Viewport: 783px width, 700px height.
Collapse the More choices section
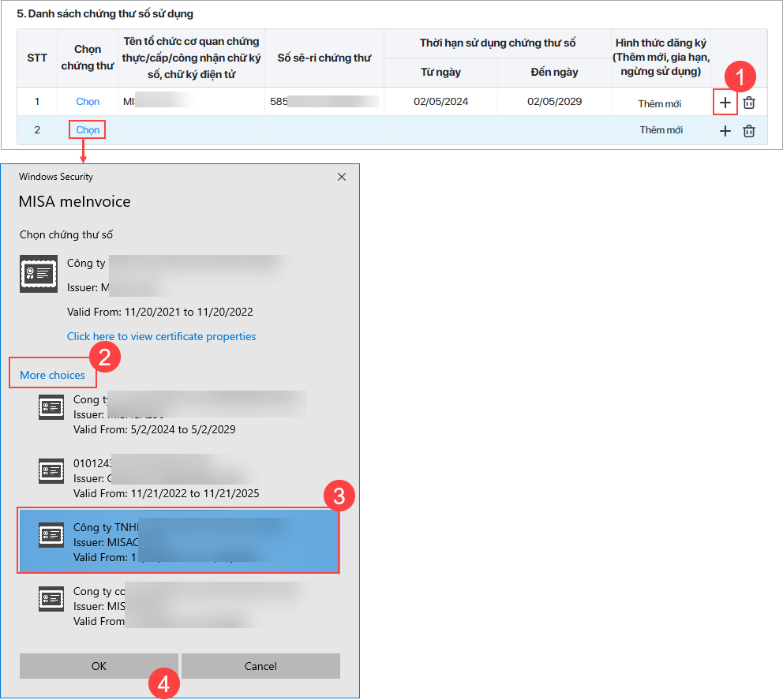(52, 375)
